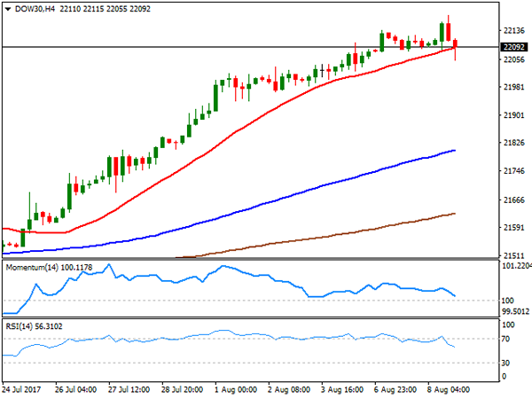Select the current price label 22092
Screen dimensions: 532x399
tap(514, 47)
